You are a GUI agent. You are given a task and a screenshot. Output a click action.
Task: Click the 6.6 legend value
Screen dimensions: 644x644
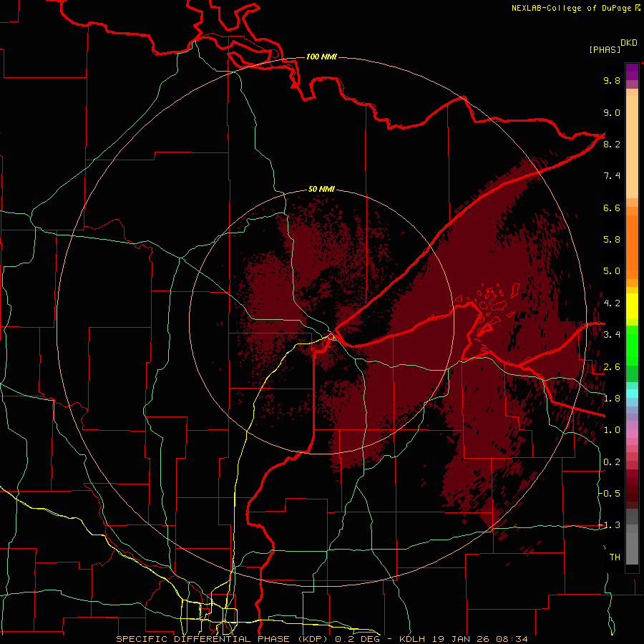pos(612,208)
